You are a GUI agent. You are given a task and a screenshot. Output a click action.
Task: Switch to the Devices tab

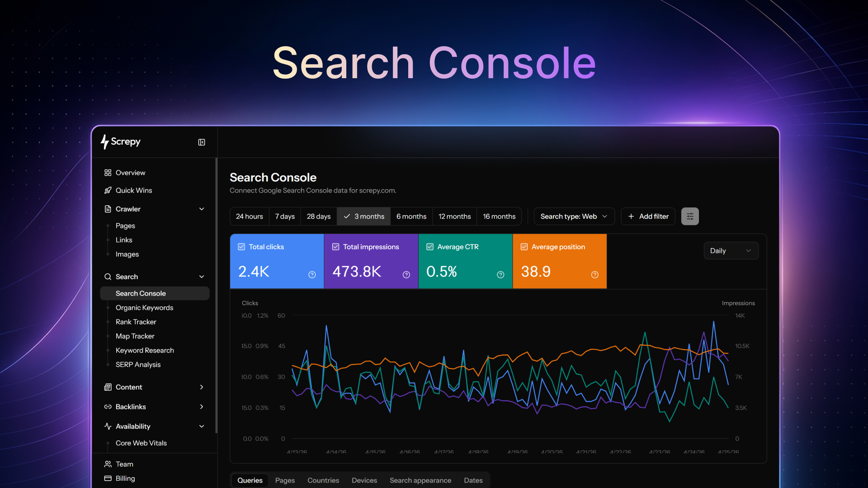pyautogui.click(x=364, y=480)
